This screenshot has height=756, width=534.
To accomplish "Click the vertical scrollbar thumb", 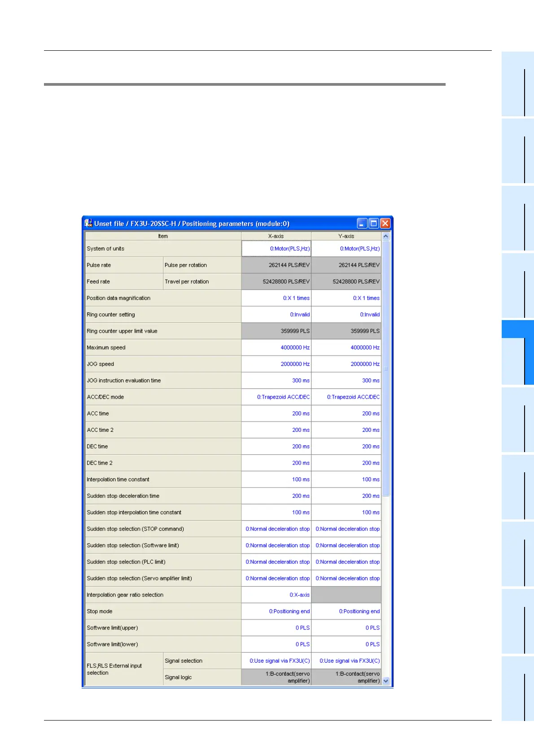I will click(385, 368).
